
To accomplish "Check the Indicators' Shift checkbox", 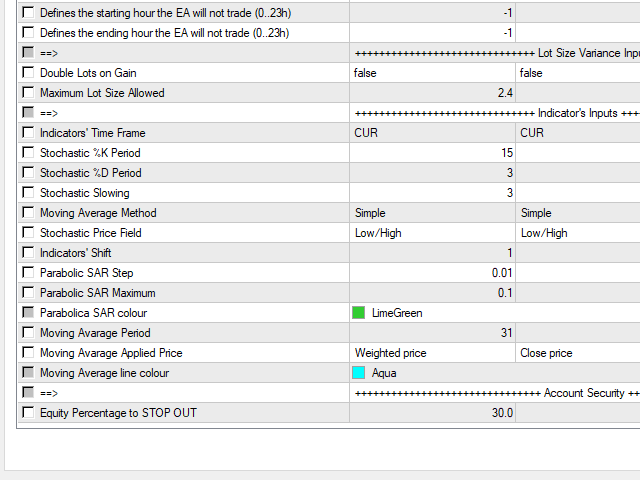I will [x=27, y=253].
